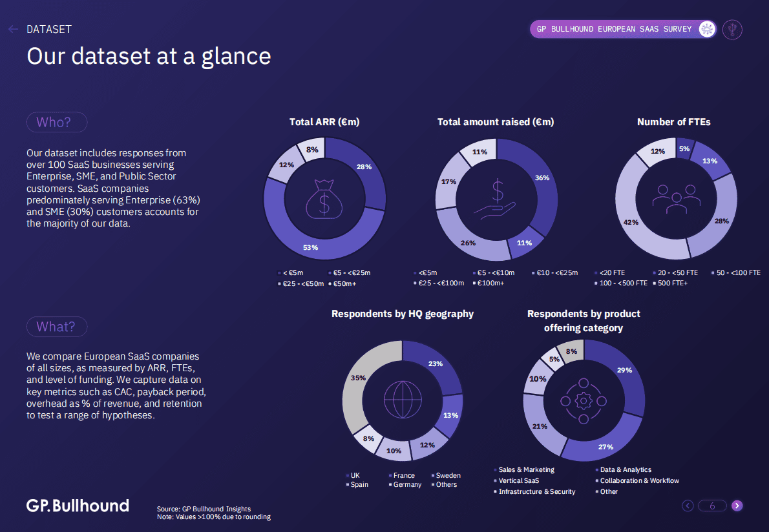The image size is (769, 532).
Task: Click the hand holding dollar icon
Action: point(496,198)
